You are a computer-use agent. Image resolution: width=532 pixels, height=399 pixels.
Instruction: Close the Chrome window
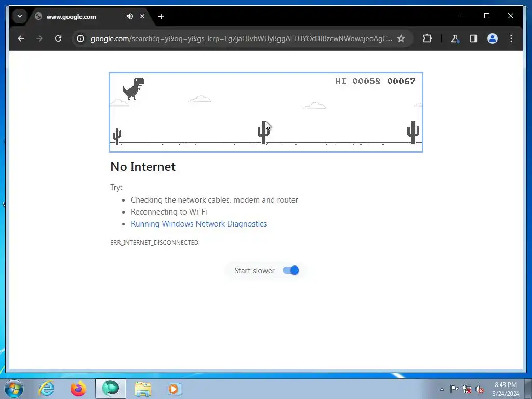[x=510, y=16]
